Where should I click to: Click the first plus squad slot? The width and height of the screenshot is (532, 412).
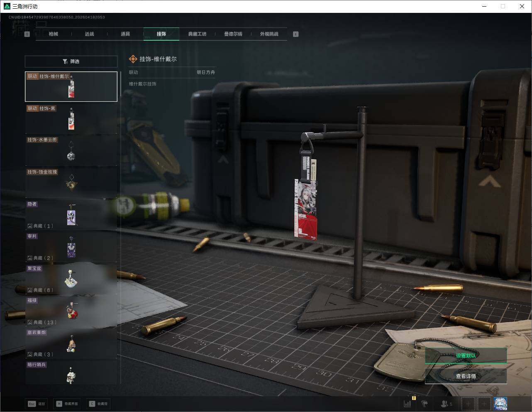(x=468, y=404)
